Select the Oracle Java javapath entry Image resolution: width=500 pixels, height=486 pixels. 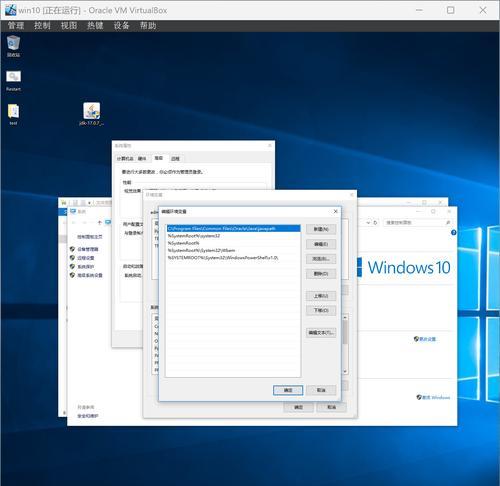(x=233, y=229)
